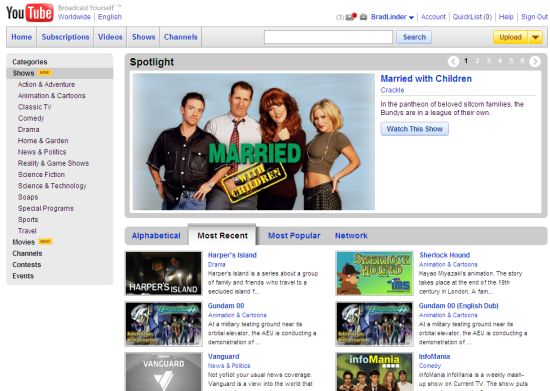This screenshot has height=391, width=550.
Task: Advance to next Spotlight slide arrow
Action: click(535, 61)
